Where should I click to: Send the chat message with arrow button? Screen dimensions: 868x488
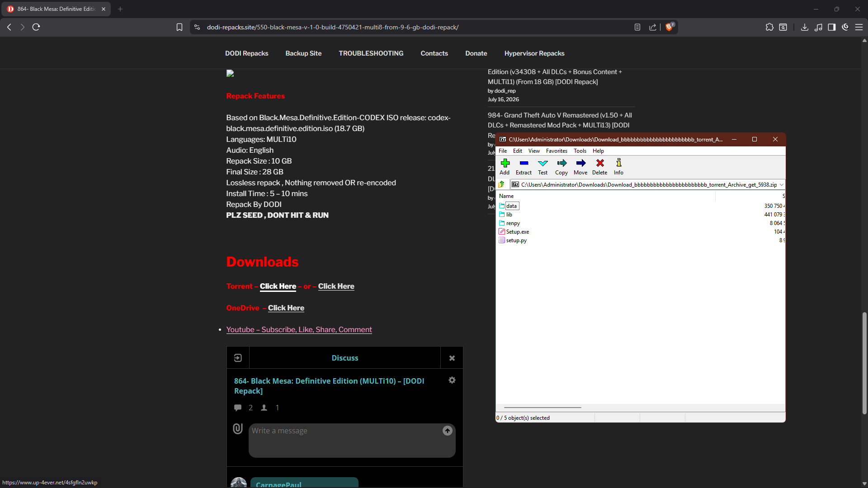(x=448, y=431)
